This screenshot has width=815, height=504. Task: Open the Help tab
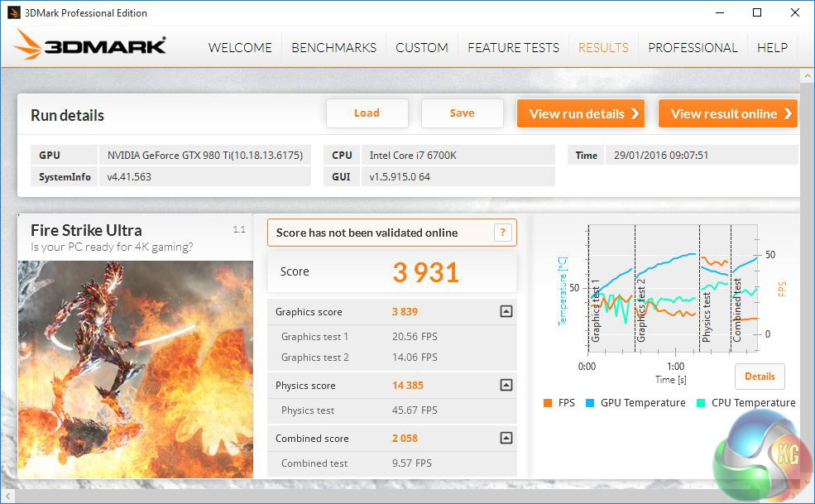(x=772, y=47)
